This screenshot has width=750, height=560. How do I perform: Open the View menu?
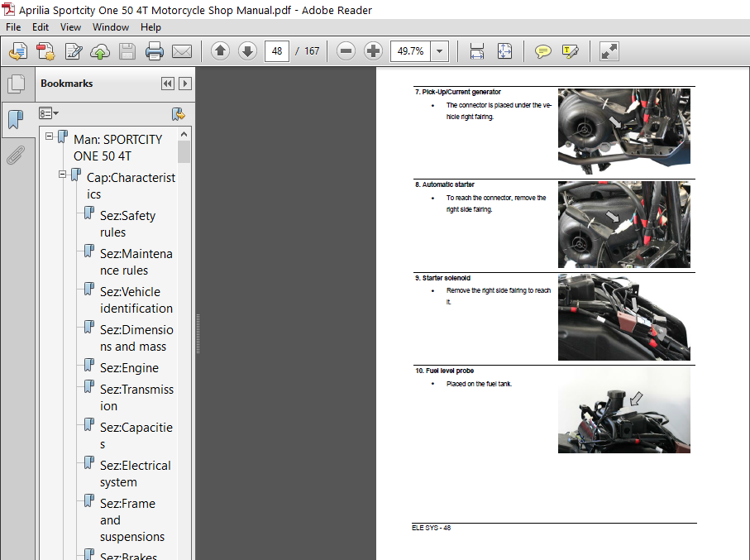click(70, 27)
